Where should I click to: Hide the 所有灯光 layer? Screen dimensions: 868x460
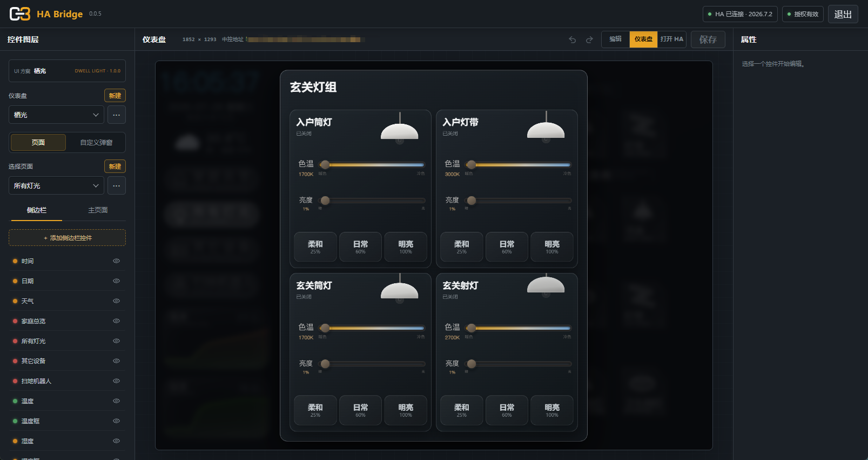click(116, 341)
